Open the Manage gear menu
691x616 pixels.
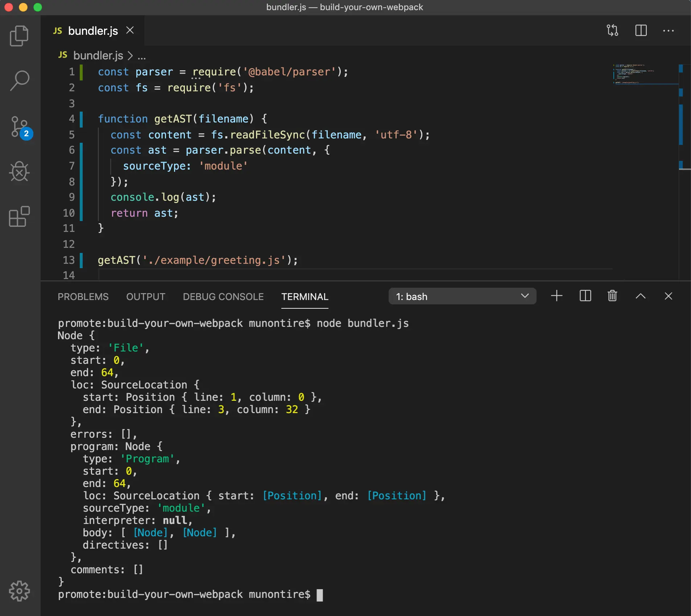point(19,591)
